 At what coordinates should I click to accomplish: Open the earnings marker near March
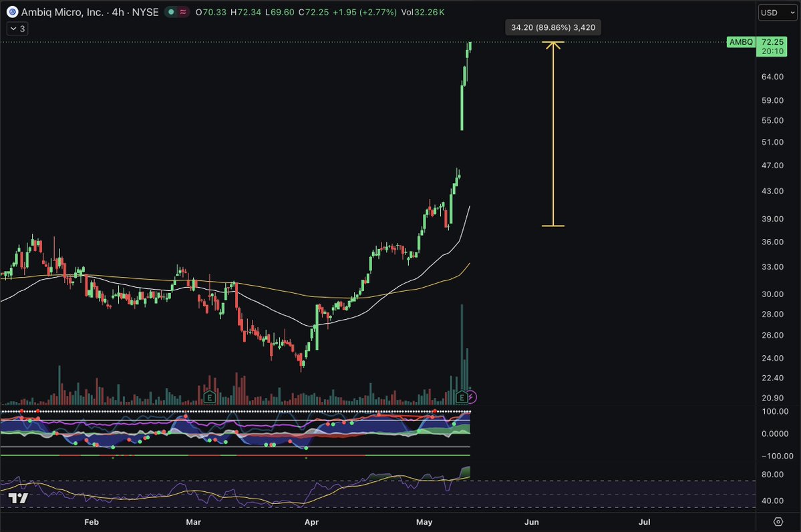pos(209,396)
